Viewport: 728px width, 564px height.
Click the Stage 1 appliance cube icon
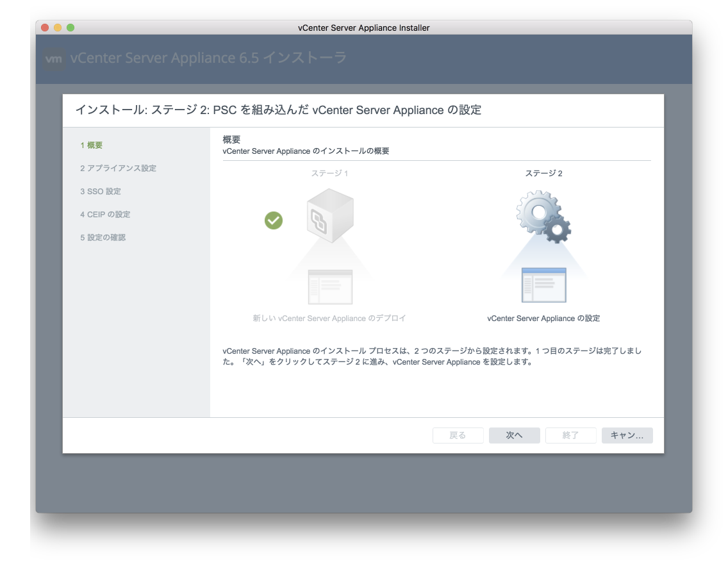click(330, 215)
